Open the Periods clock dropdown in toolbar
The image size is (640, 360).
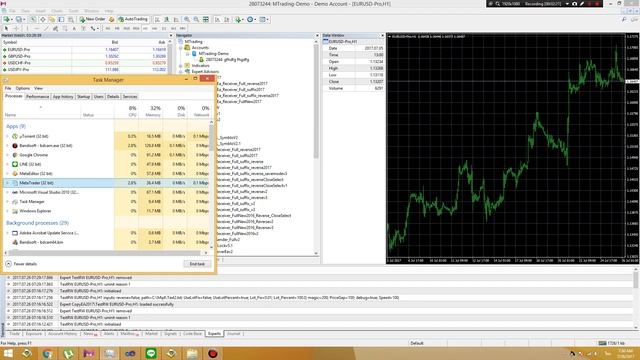(x=251, y=19)
